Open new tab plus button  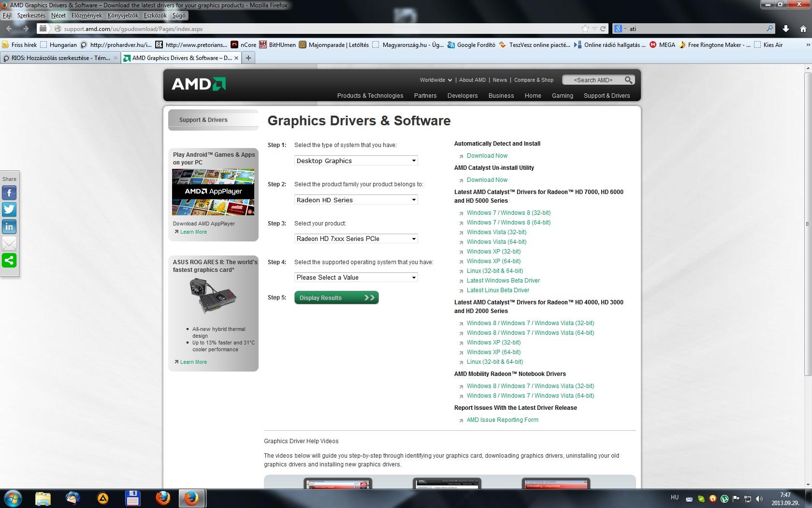(x=248, y=58)
